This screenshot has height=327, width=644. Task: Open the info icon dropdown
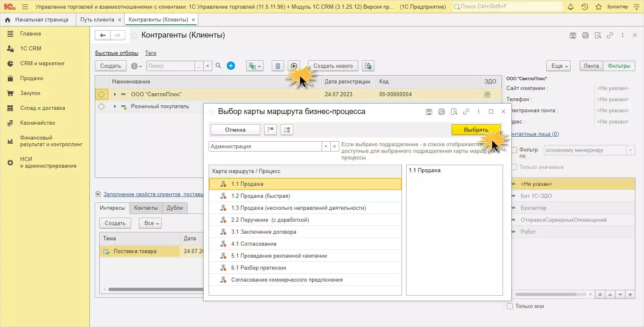click(x=136, y=66)
